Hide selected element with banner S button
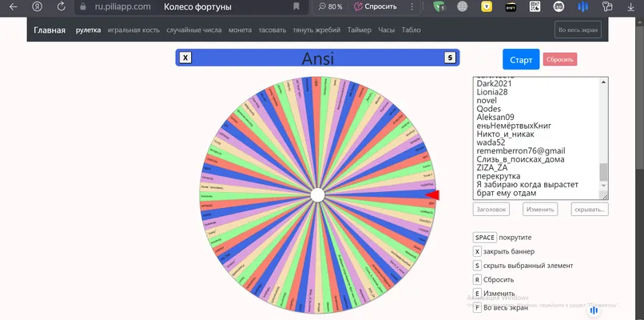This screenshot has height=320, width=644. [x=450, y=58]
